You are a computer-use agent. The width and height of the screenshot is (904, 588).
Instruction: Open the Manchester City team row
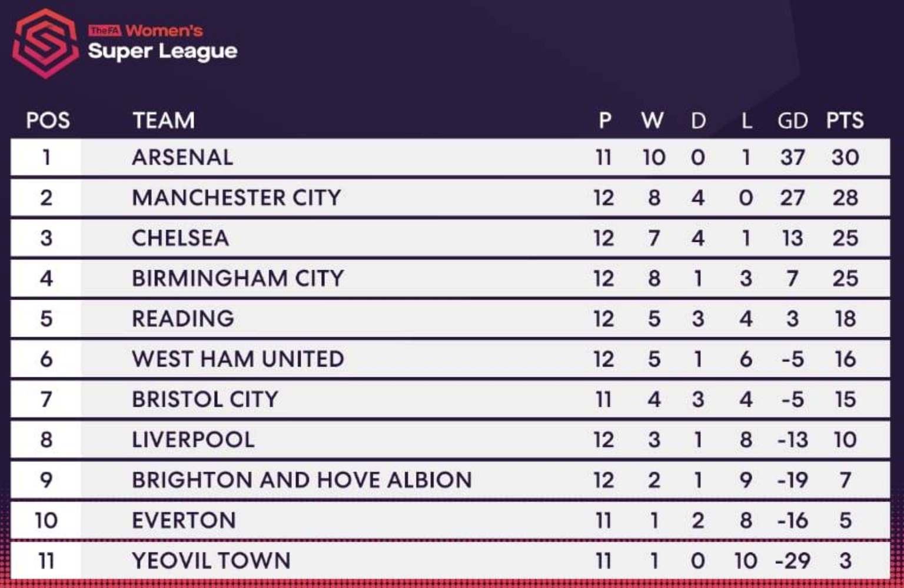pos(450,198)
